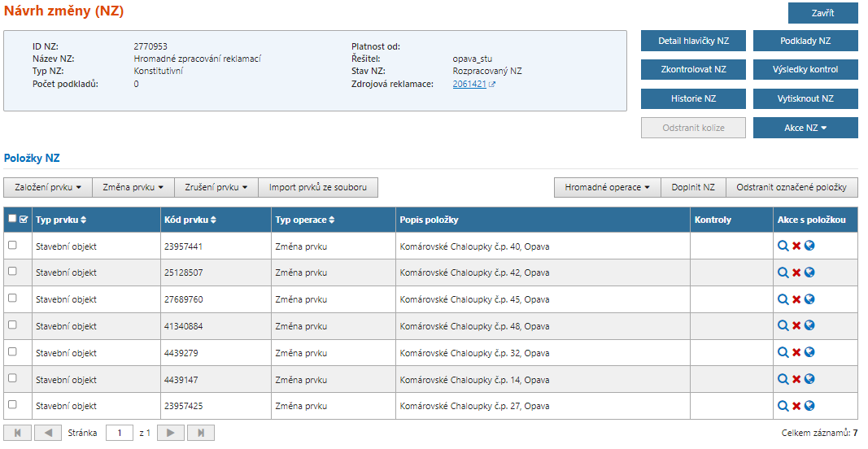Open detail magnifier for item 41340884

(x=783, y=326)
